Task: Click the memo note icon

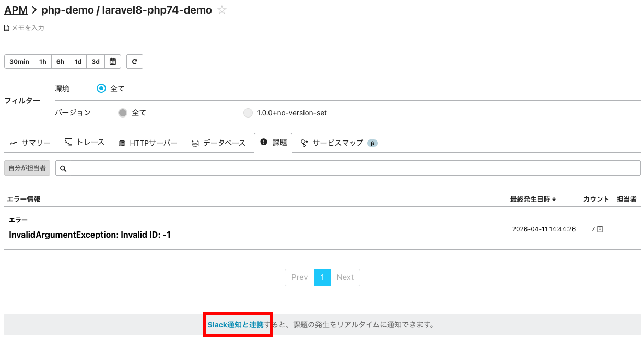Action: pos(7,28)
